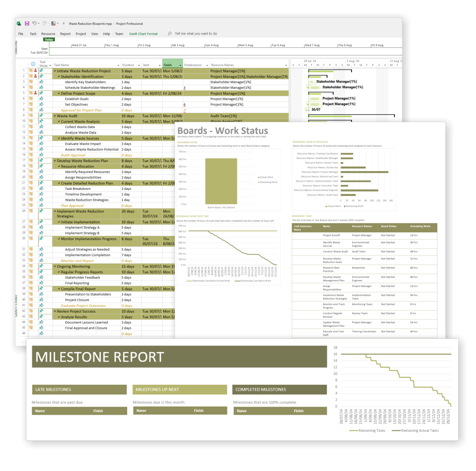Click the task mode pin for Waste Audit
Image resolution: width=476 pixels, height=471 pixels.
(41, 116)
